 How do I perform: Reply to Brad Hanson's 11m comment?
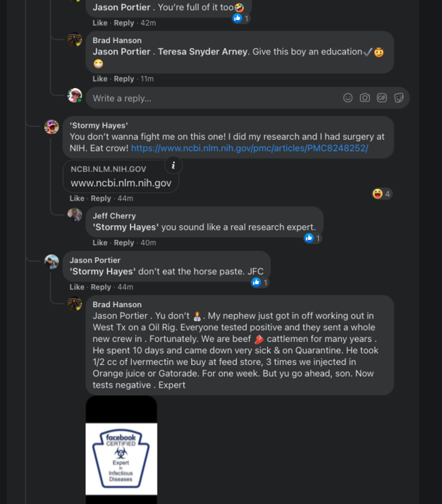(x=124, y=79)
